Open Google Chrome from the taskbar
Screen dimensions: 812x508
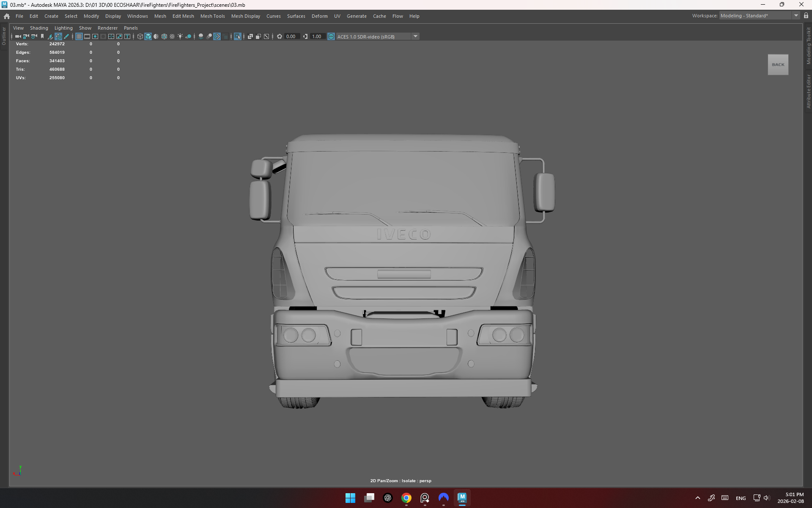(x=406, y=498)
